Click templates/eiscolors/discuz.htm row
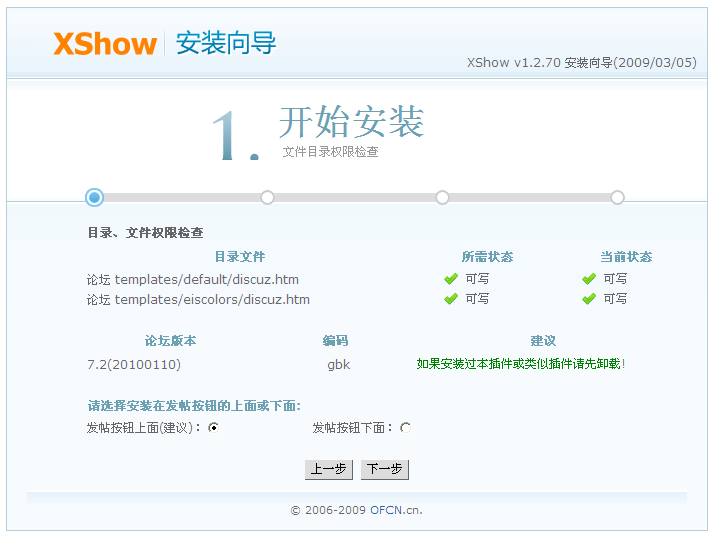Image resolution: width=721 pixels, height=538 pixels. 198,299
